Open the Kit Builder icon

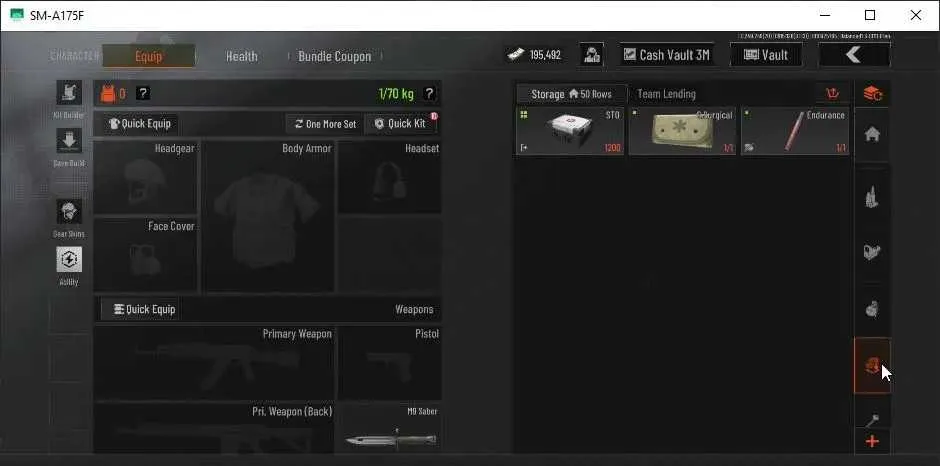(69, 93)
